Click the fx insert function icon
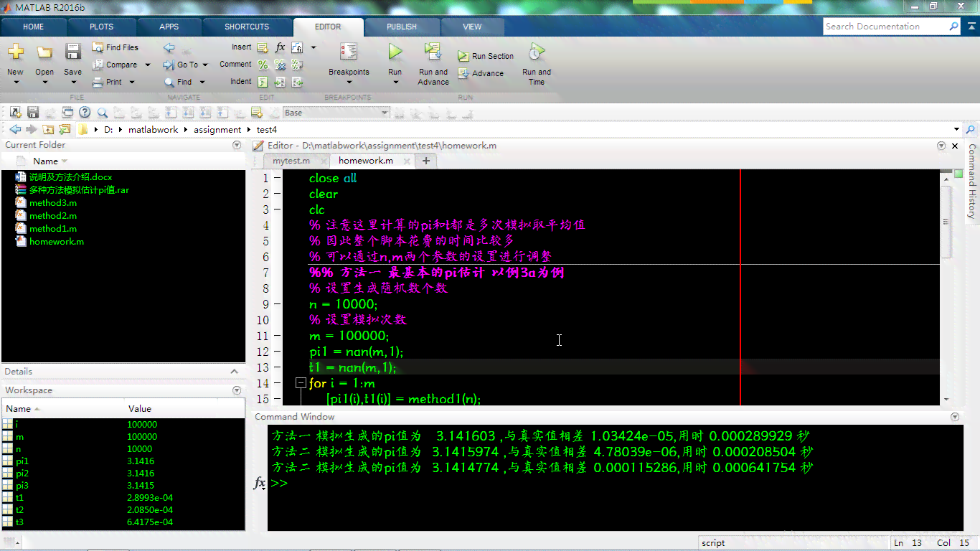 point(280,47)
